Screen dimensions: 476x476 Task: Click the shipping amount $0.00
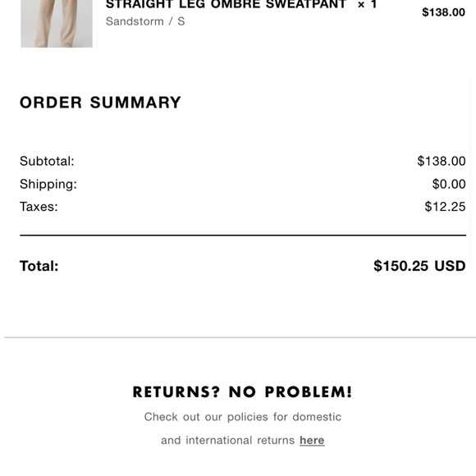449,184
